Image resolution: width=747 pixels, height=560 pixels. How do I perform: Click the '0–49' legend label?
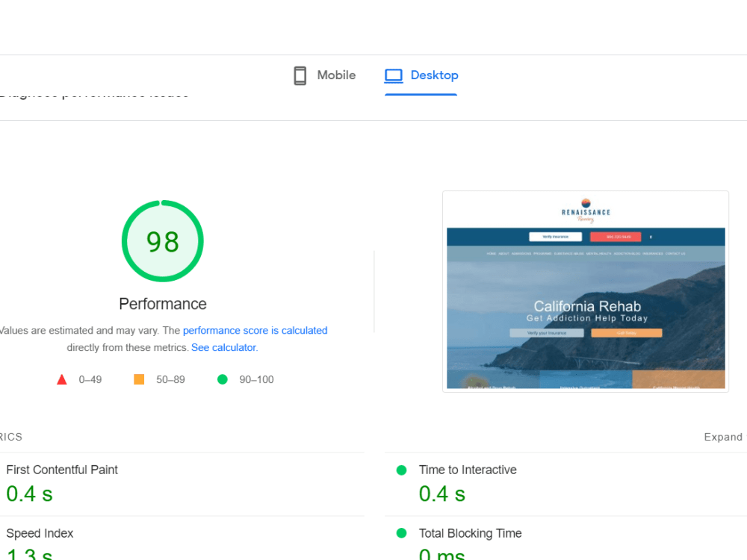(90, 379)
